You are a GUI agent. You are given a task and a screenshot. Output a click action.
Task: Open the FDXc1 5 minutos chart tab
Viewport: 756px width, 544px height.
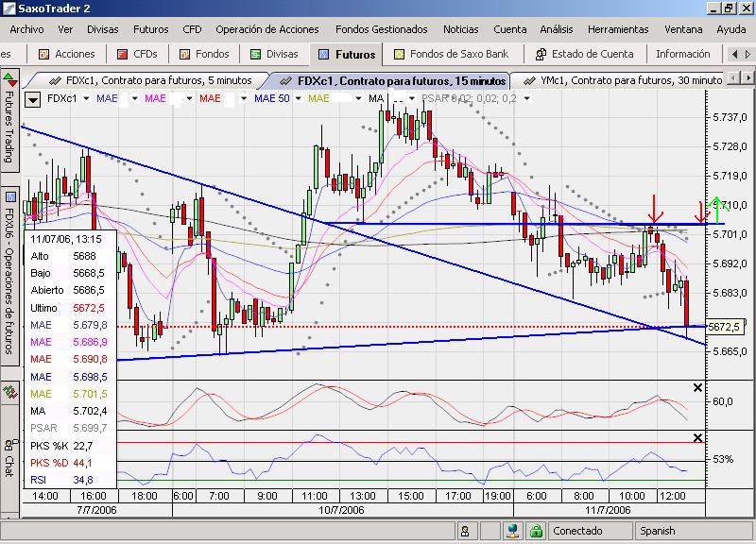pyautogui.click(x=151, y=80)
